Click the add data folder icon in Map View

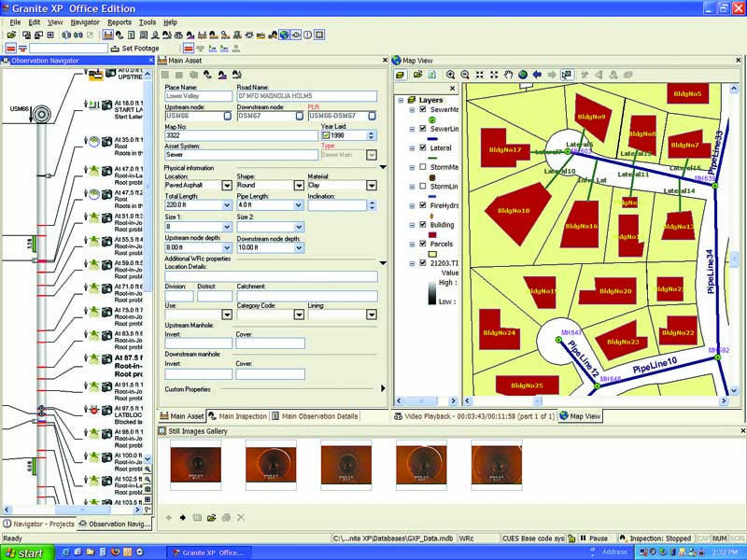click(417, 75)
